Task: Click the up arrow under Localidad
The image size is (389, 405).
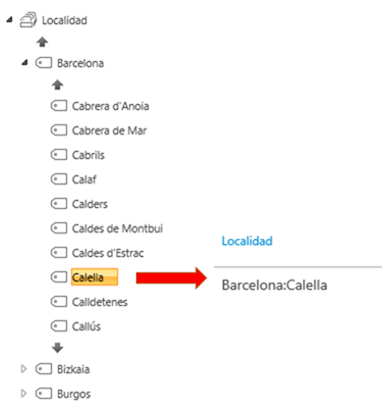Action: coord(42,42)
